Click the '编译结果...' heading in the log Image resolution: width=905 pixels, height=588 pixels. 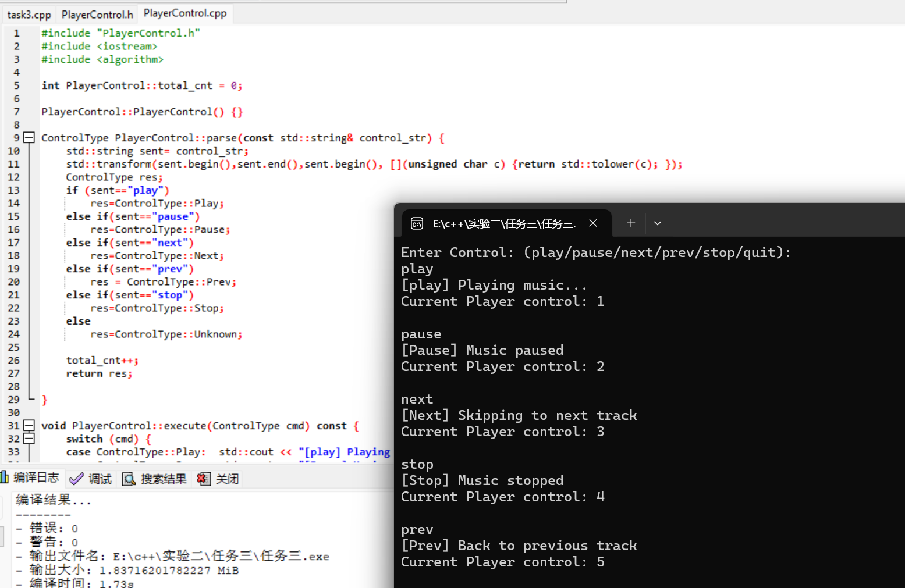pos(54,500)
